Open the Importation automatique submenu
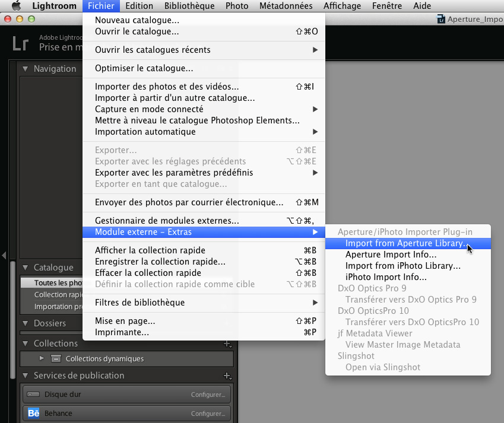Image resolution: width=504 pixels, height=423 pixels. pyautogui.click(x=204, y=132)
